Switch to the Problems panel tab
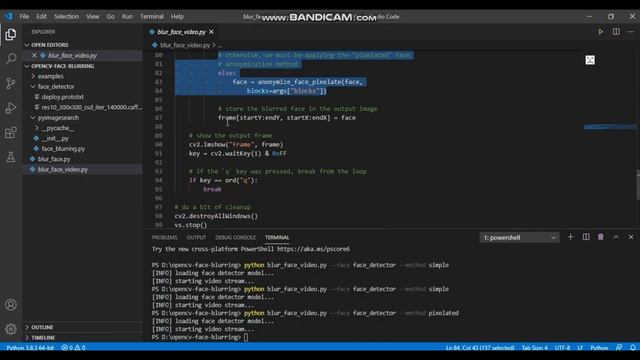 click(x=164, y=238)
